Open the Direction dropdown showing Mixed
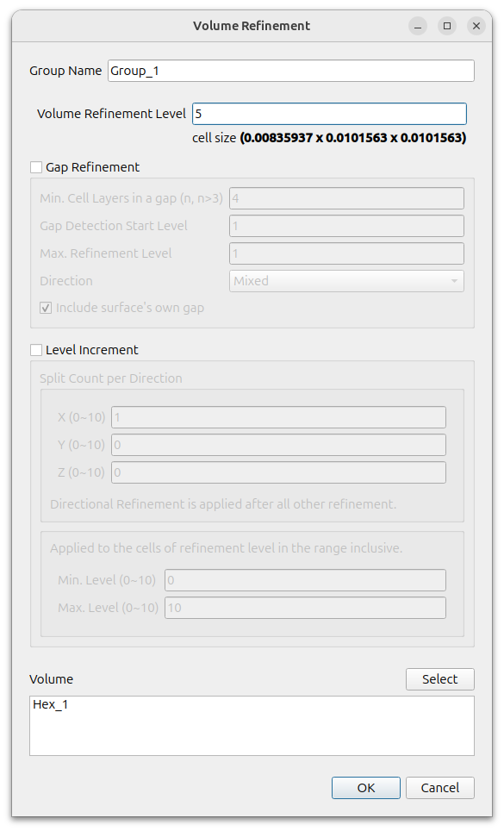The image size is (504, 831). (x=346, y=281)
